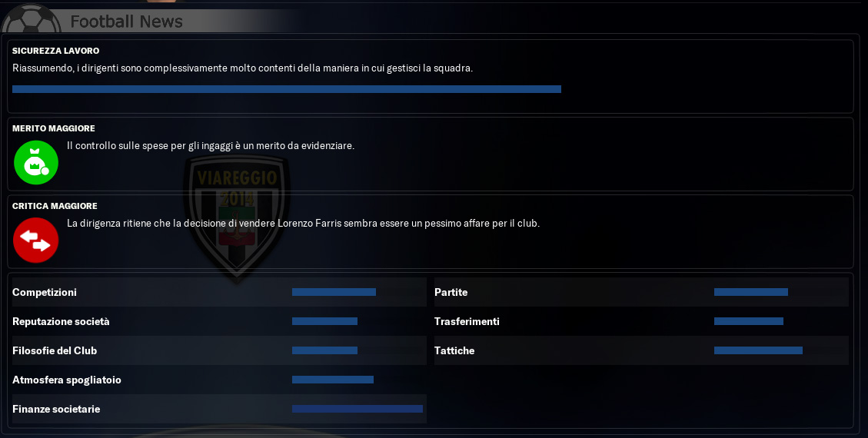The width and height of the screenshot is (868, 438).
Task: Open the Critica Maggiore panel heading
Action: tap(55, 206)
